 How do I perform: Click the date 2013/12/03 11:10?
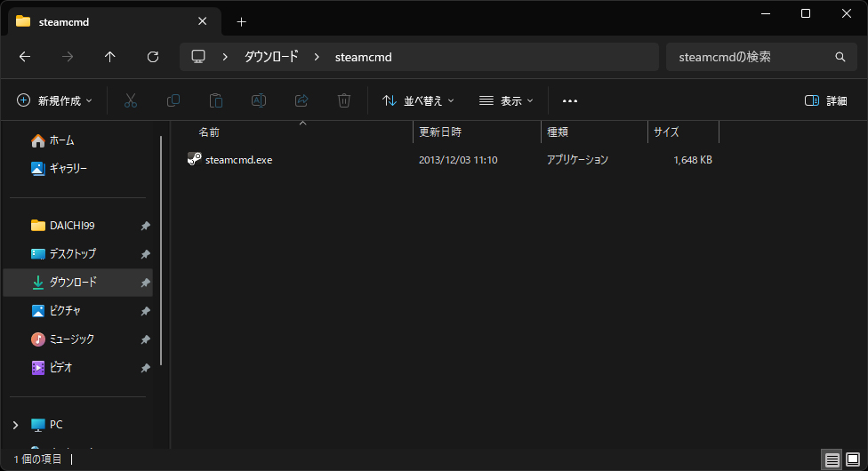tap(458, 160)
